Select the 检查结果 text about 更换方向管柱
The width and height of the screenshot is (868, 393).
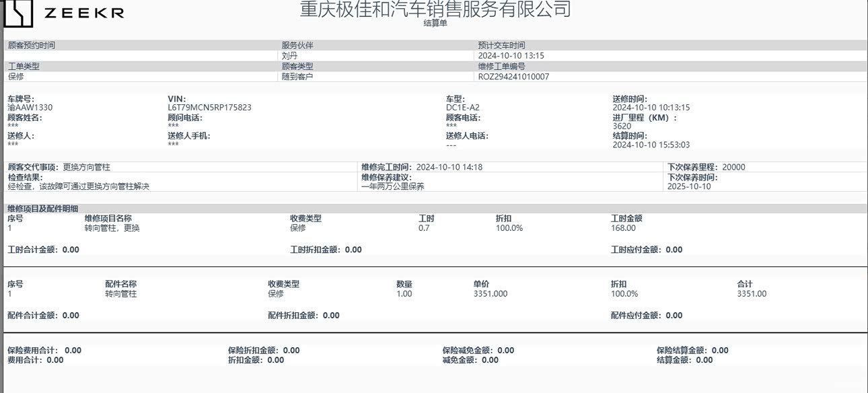[78, 186]
